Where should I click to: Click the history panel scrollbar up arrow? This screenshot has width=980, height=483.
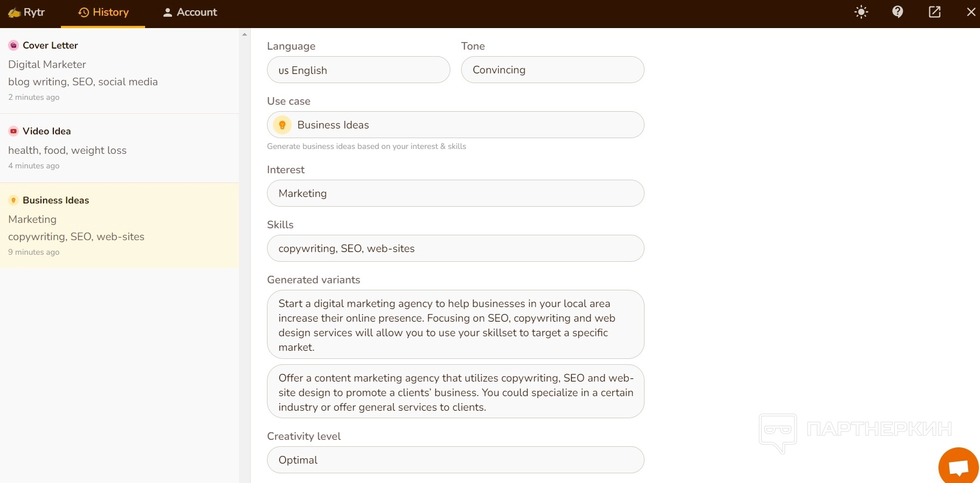(x=244, y=35)
